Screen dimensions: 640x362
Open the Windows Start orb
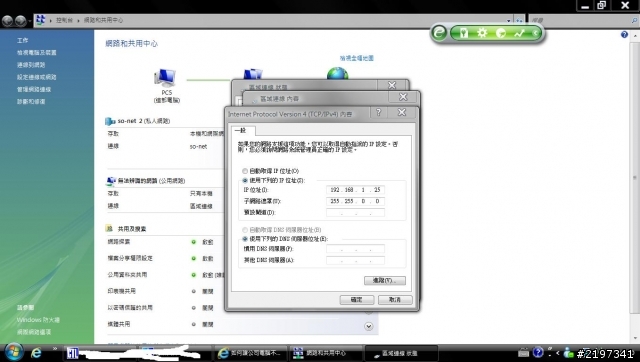pyautogui.click(x=13, y=352)
